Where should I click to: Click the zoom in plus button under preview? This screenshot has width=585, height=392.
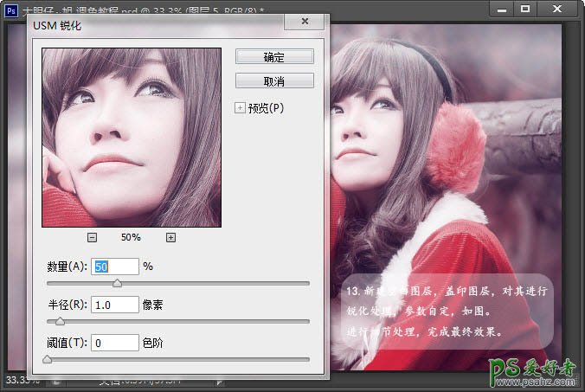(170, 237)
